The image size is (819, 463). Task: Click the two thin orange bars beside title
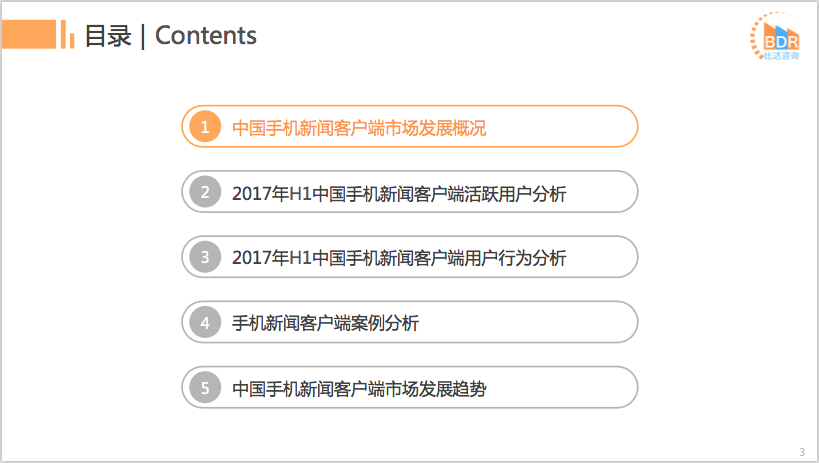pos(68,35)
